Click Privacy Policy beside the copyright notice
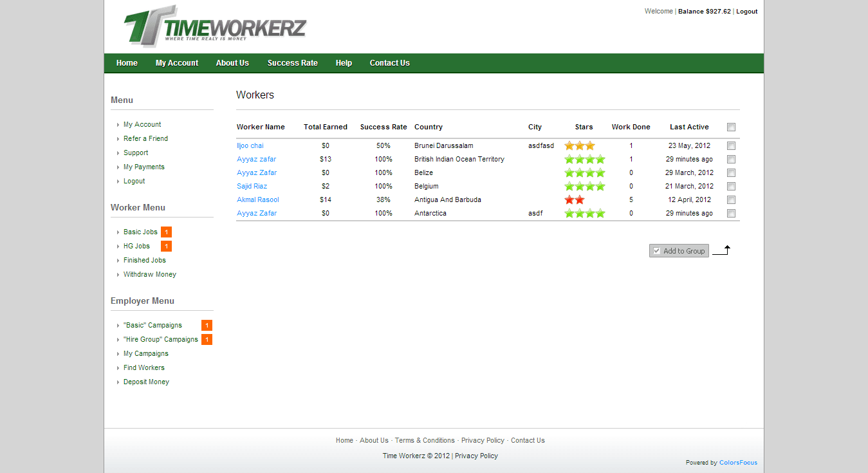 pyautogui.click(x=476, y=456)
